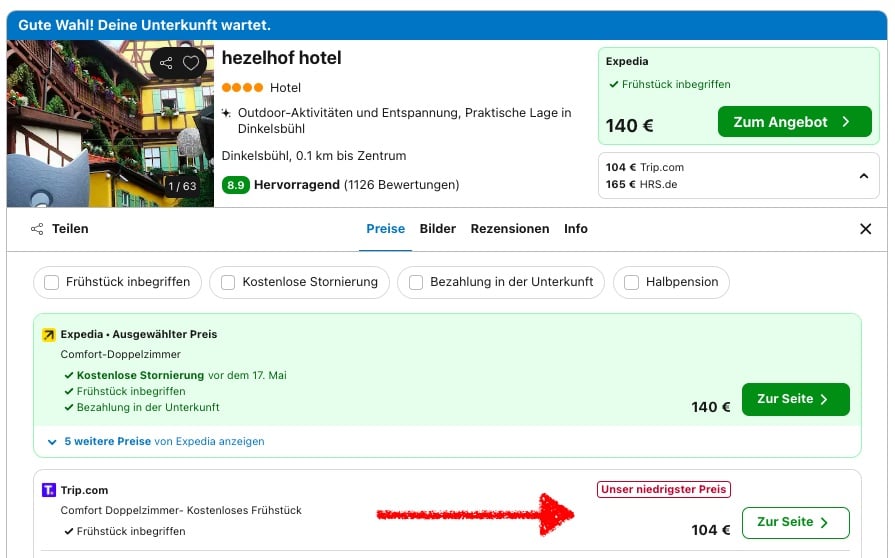Click 'Dinkelsbühl, 0.1 km bis Zentrum' text

tap(314, 156)
